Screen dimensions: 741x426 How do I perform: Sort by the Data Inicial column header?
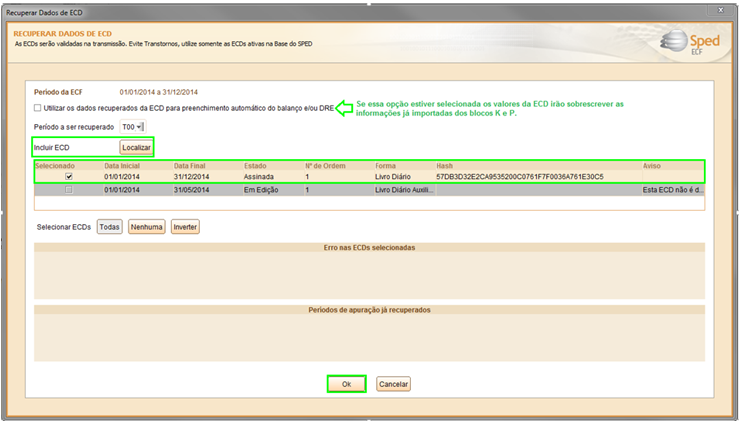pyautogui.click(x=138, y=166)
